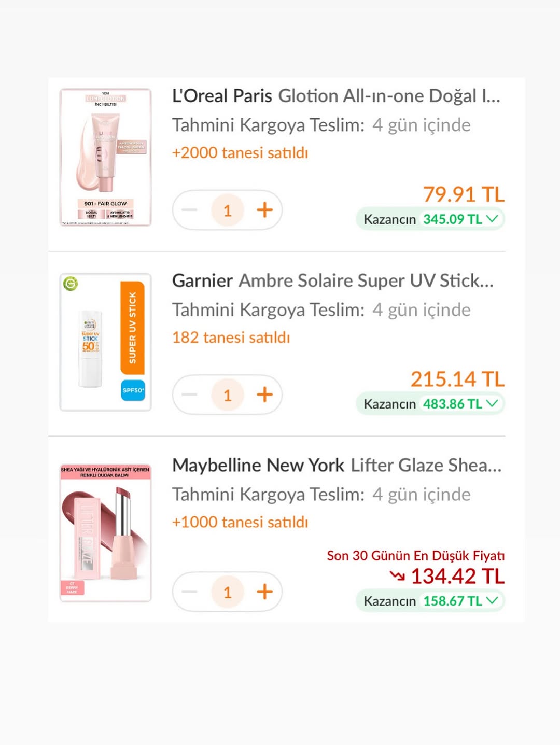Increase Garnier Super UV Stick quantity

pos(264,395)
